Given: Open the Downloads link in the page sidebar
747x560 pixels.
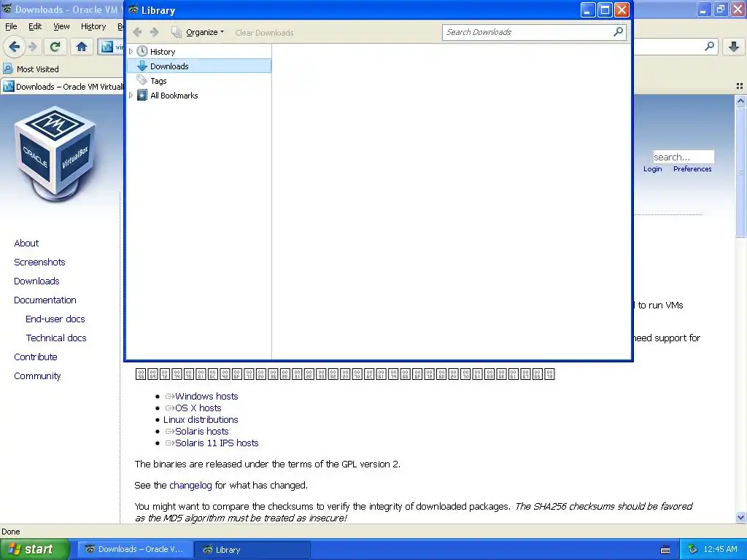Looking at the screenshot, I should [36, 281].
